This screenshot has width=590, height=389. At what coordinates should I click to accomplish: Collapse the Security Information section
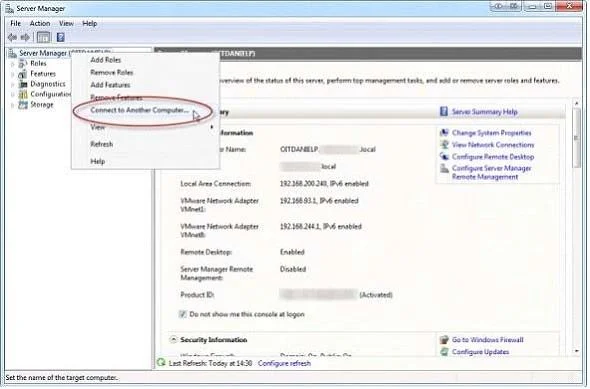point(173,340)
